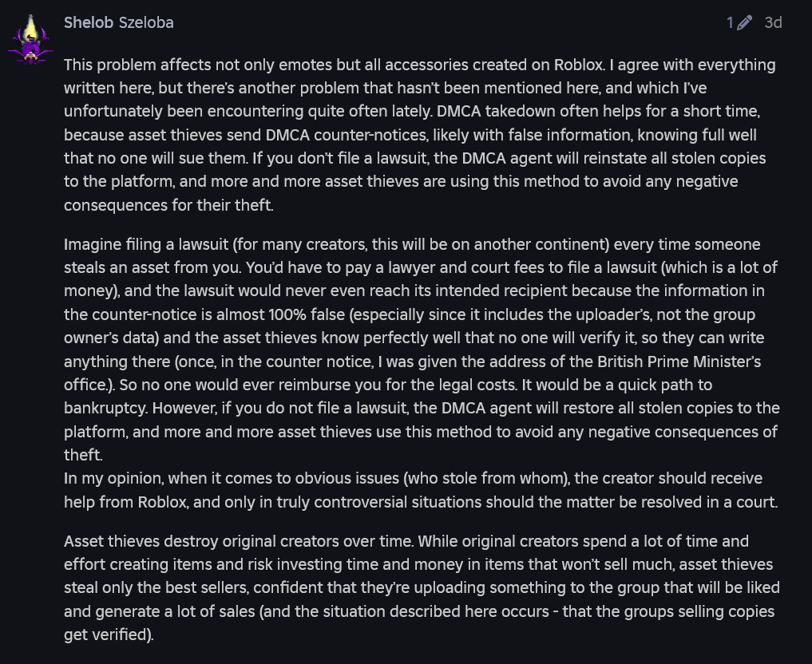Click the word "theft." standing alone on its line
This screenshot has height=664, width=812.
click(85, 455)
